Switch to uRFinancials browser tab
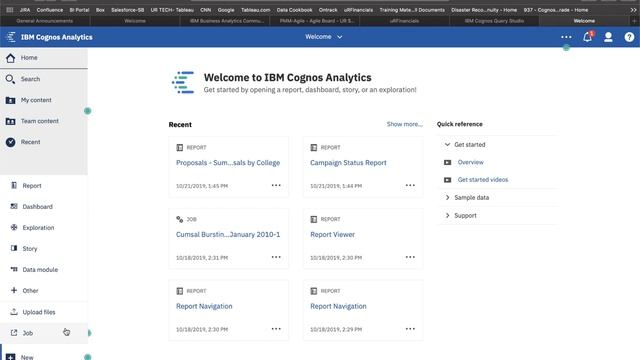The image size is (640, 360). pos(404,21)
